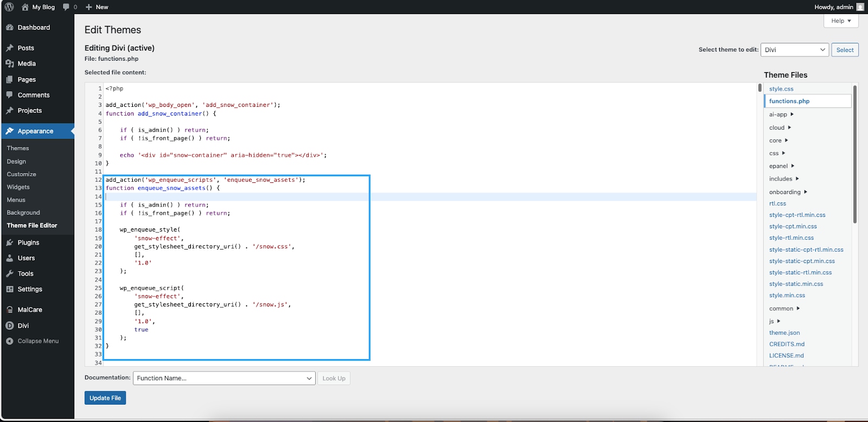Click the Divi logo icon
The image size is (868, 422).
(x=10, y=325)
